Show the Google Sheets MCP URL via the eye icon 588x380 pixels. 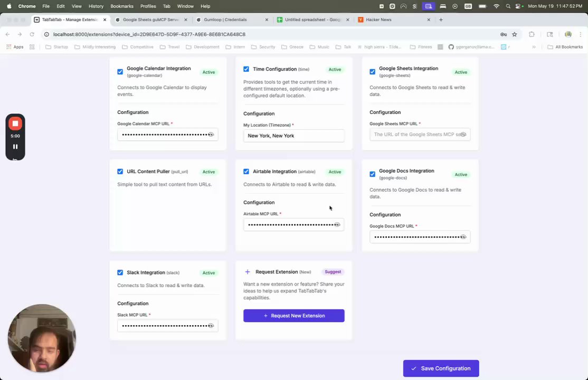[463, 134]
